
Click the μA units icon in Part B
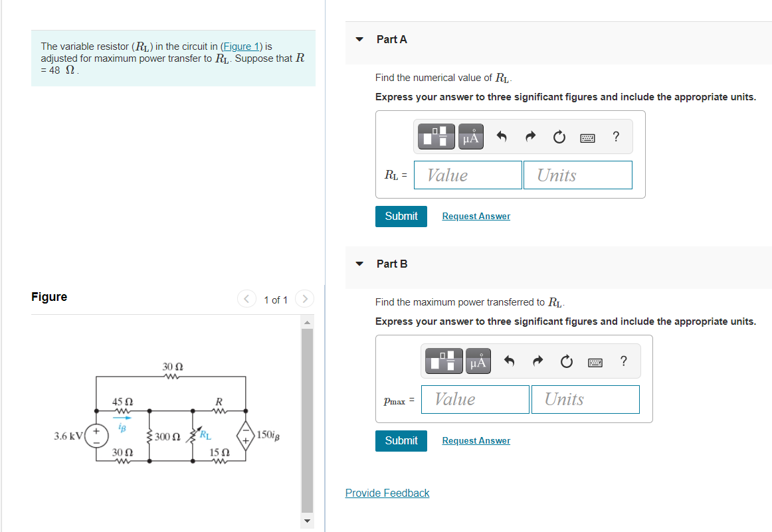click(x=478, y=361)
